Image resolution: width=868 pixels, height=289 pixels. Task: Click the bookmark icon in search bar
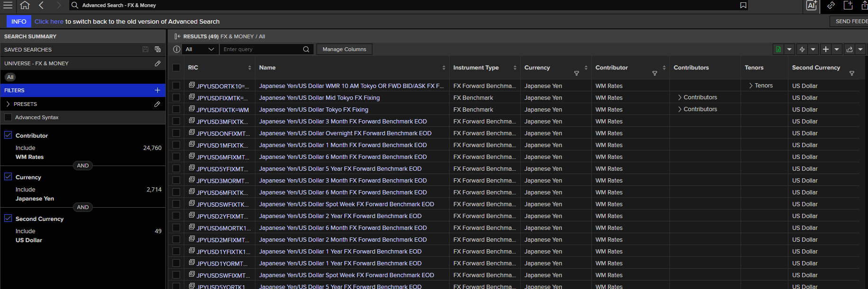(743, 5)
